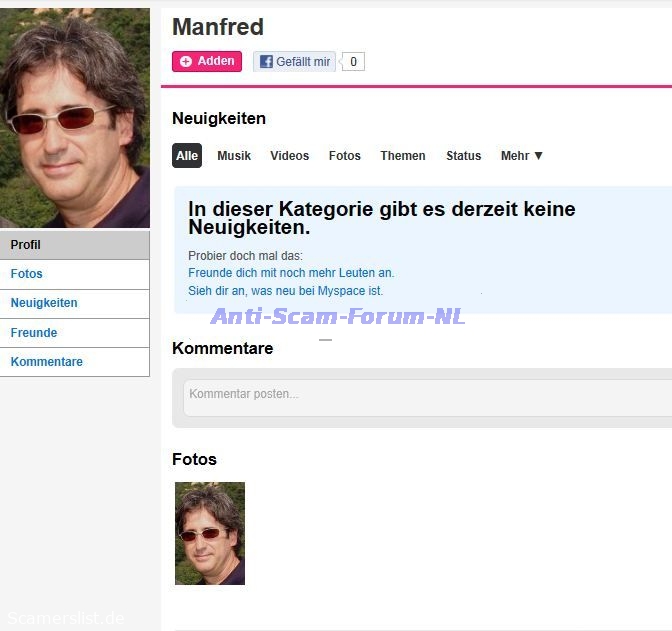Open the photo thumbnail under Fotos
Viewport: 672px width, 631px height.
210,533
